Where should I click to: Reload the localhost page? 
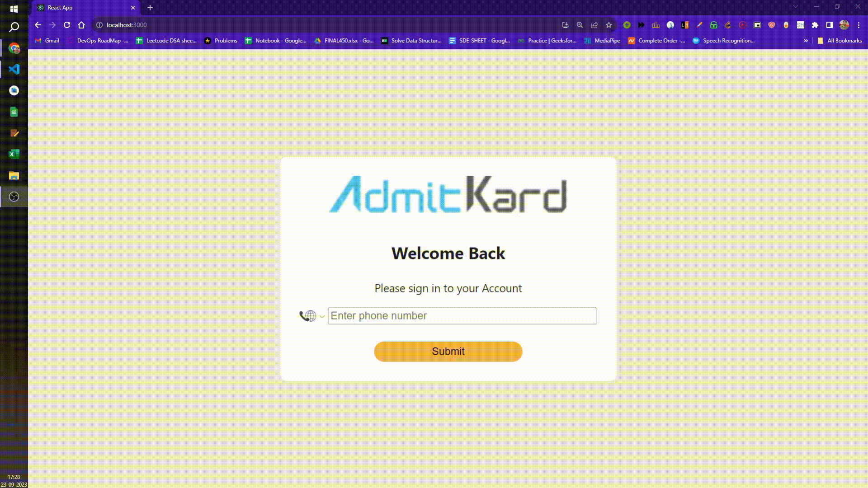click(67, 25)
